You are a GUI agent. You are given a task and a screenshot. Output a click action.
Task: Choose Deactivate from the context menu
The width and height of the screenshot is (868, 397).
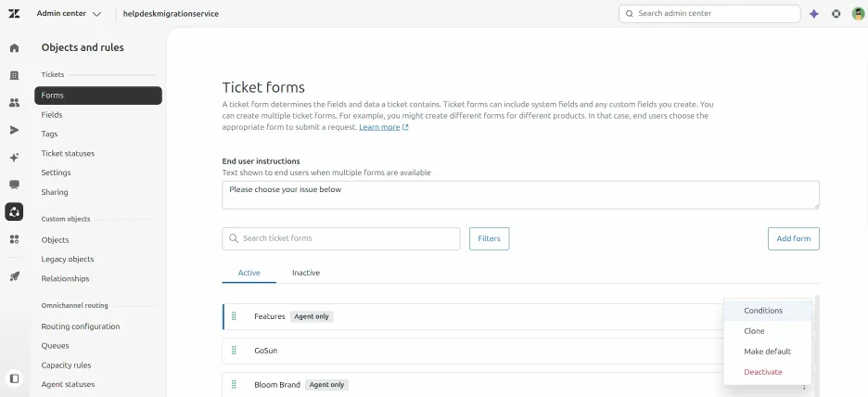coord(767,372)
